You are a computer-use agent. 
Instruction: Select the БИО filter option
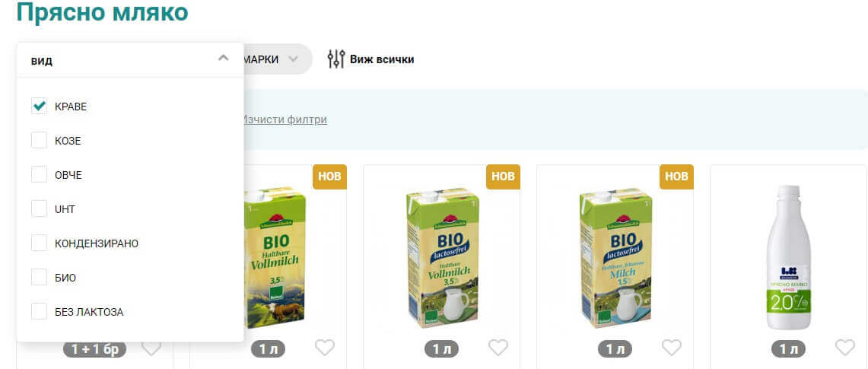(40, 278)
